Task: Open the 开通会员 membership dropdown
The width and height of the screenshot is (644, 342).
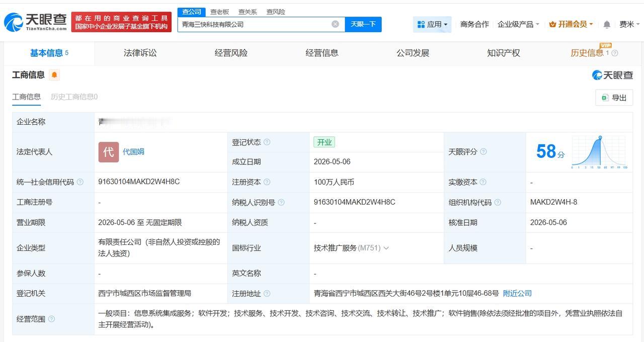Action: tap(571, 24)
